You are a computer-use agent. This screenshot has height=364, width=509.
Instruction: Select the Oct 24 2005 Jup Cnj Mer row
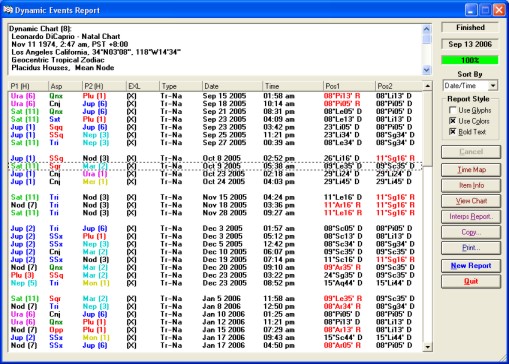215,182
